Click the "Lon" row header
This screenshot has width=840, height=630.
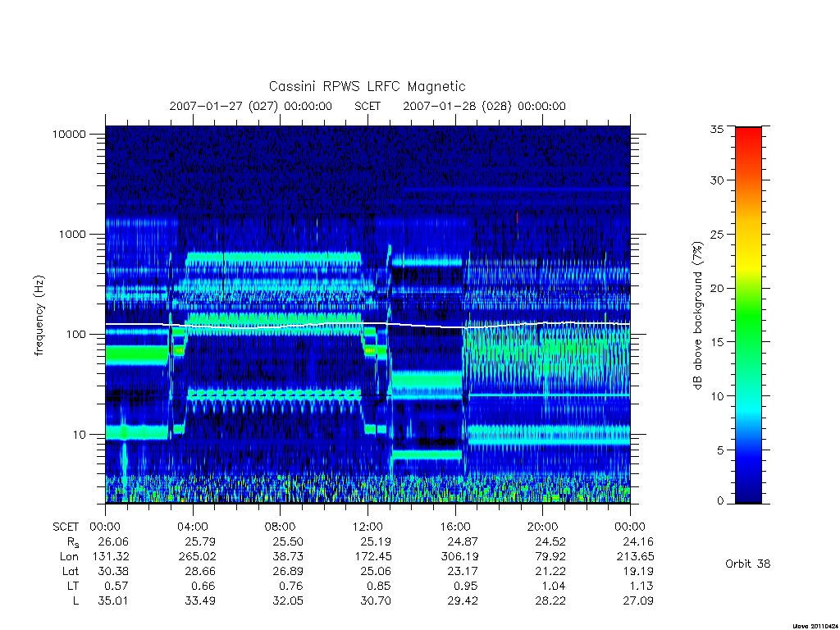pos(69,557)
